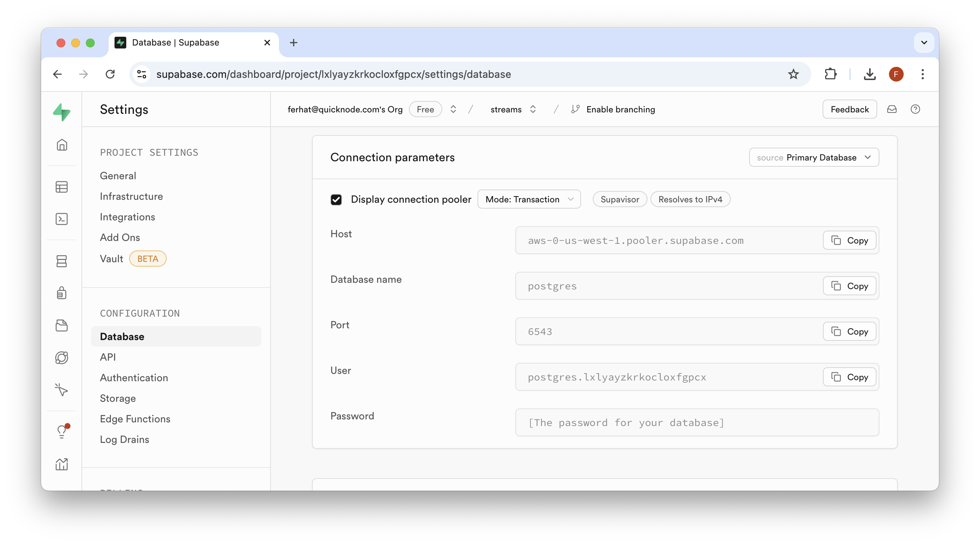Open the Realtime cursor icon
Screen dimensions: 980x545
[62, 390]
